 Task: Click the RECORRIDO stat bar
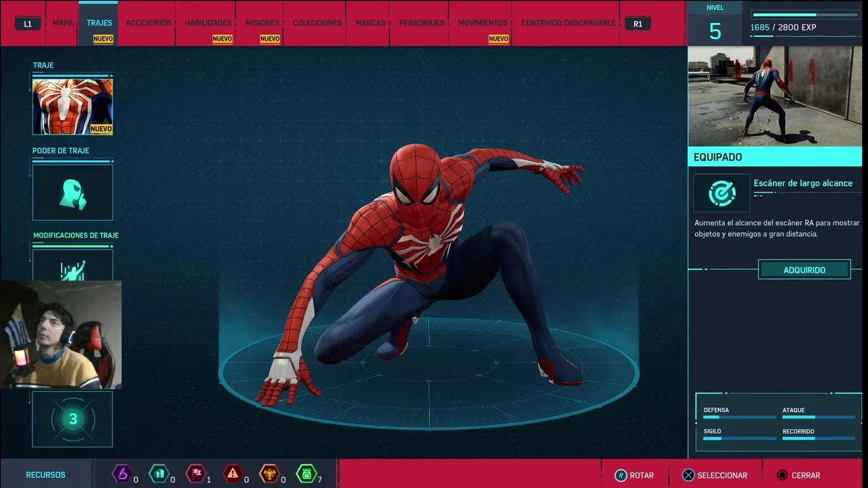pos(818,439)
